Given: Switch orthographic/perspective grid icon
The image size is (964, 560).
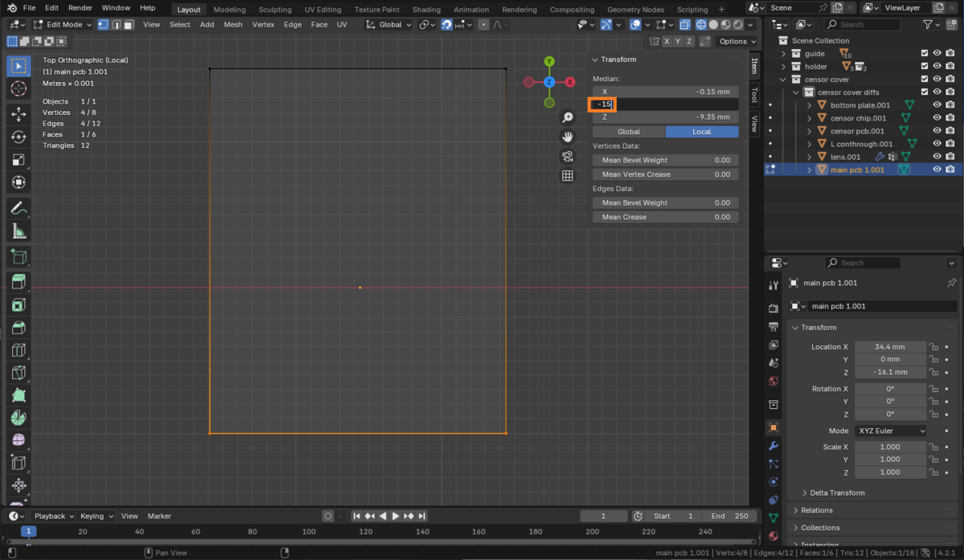Looking at the screenshot, I should pos(567,176).
